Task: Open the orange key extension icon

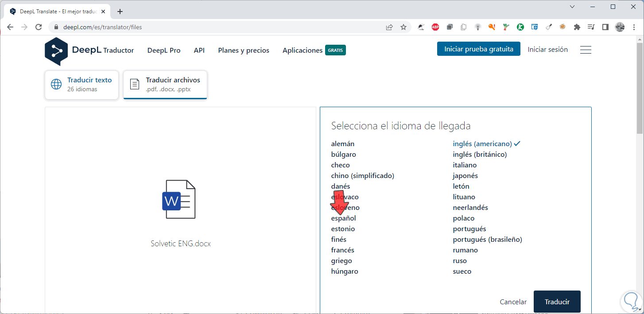Action: (x=492, y=27)
